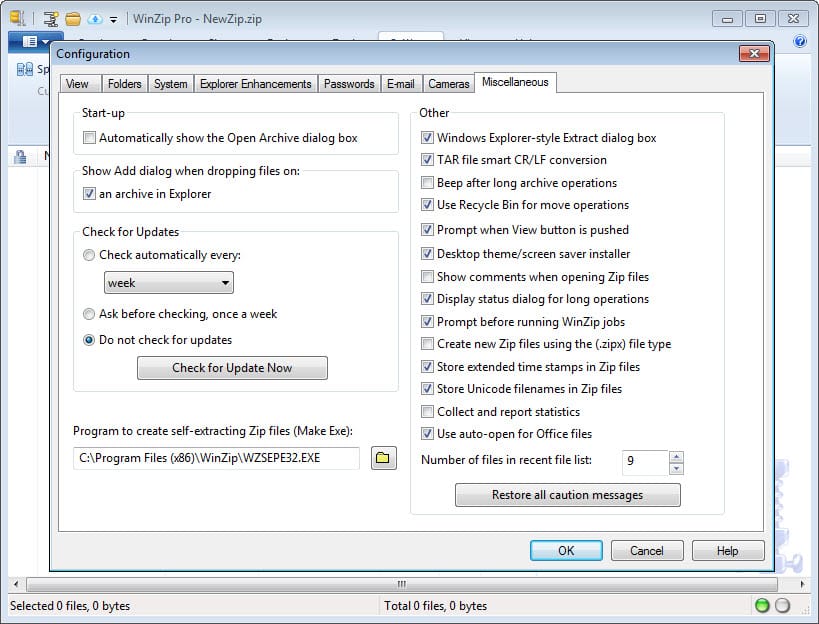The image size is (819, 624).
Task: Increase recent file list count with the up stepper
Action: [x=677, y=458]
